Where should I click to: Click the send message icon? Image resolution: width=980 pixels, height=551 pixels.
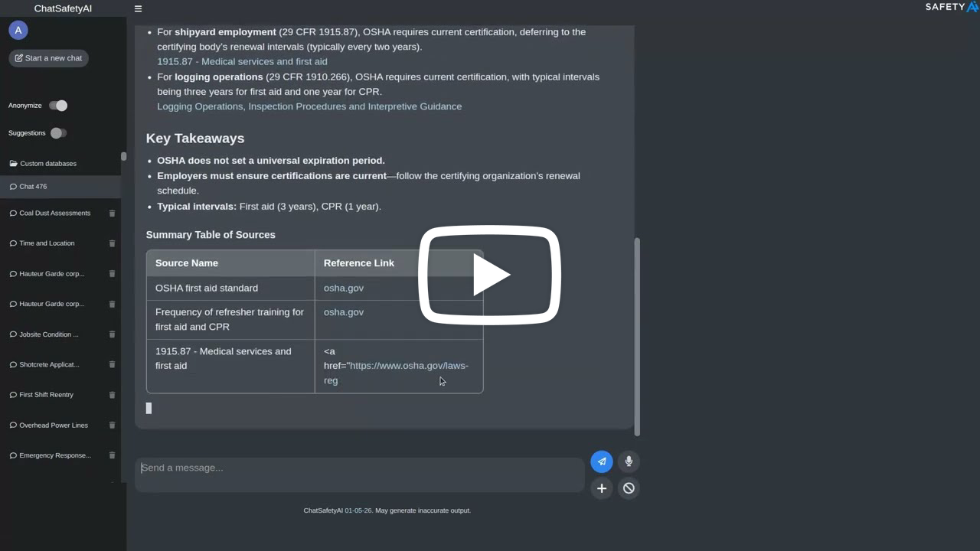[x=601, y=461]
